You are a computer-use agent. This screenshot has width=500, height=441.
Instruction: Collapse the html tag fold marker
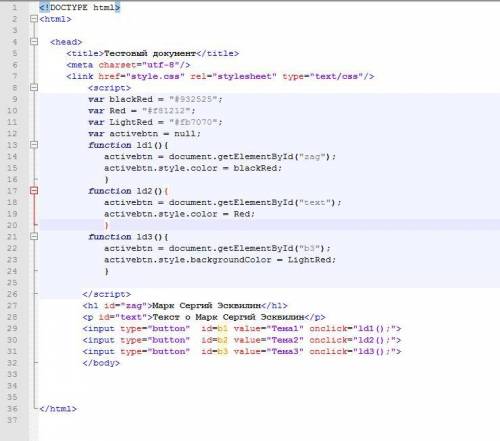tap(34, 19)
